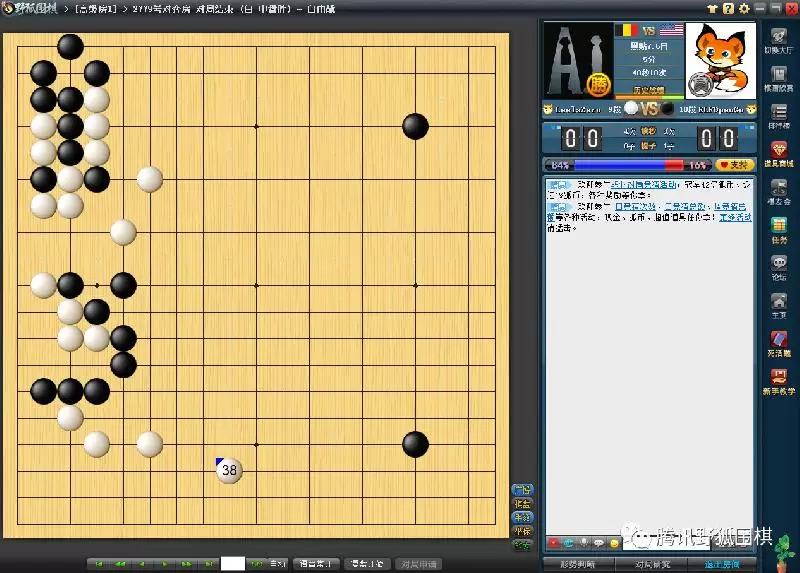The width and height of the screenshot is (800, 573).
Task: Open the 排行榜 ranking icon
Action: coord(779,117)
